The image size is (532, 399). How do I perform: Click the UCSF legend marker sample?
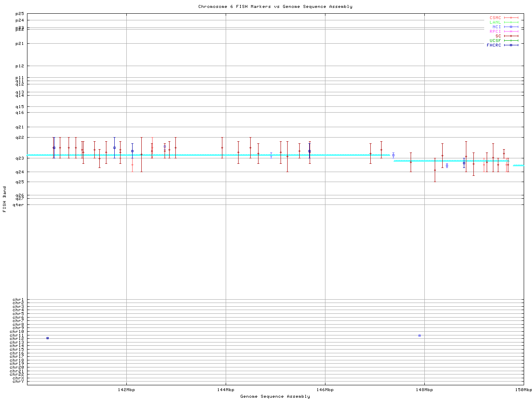(x=511, y=41)
